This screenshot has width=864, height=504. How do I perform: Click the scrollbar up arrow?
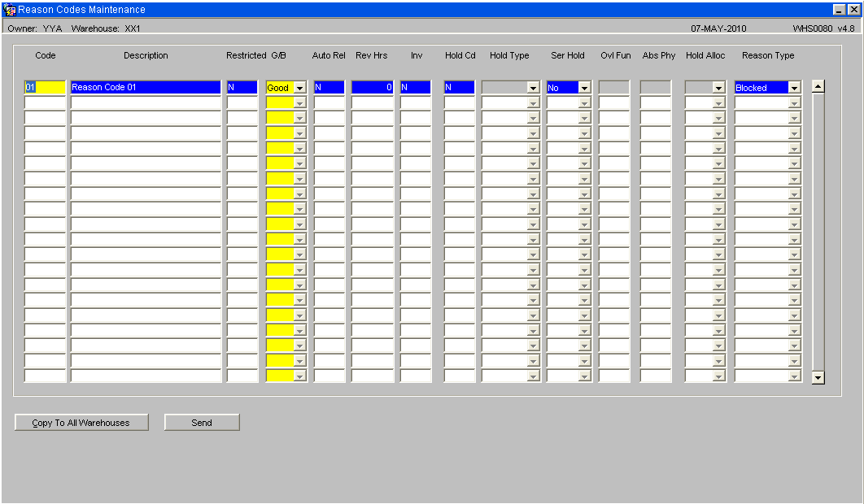pyautogui.click(x=818, y=86)
